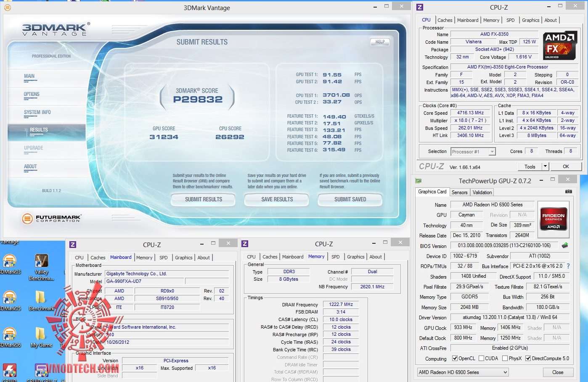588x382 pixels.
Task: Open the Validation tab in GPU-Z
Action: [x=482, y=192]
